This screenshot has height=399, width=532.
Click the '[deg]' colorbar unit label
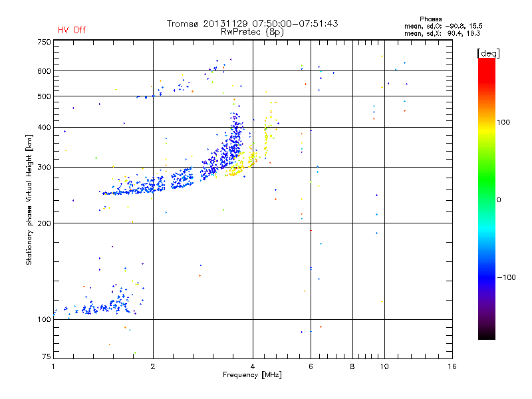[488, 53]
